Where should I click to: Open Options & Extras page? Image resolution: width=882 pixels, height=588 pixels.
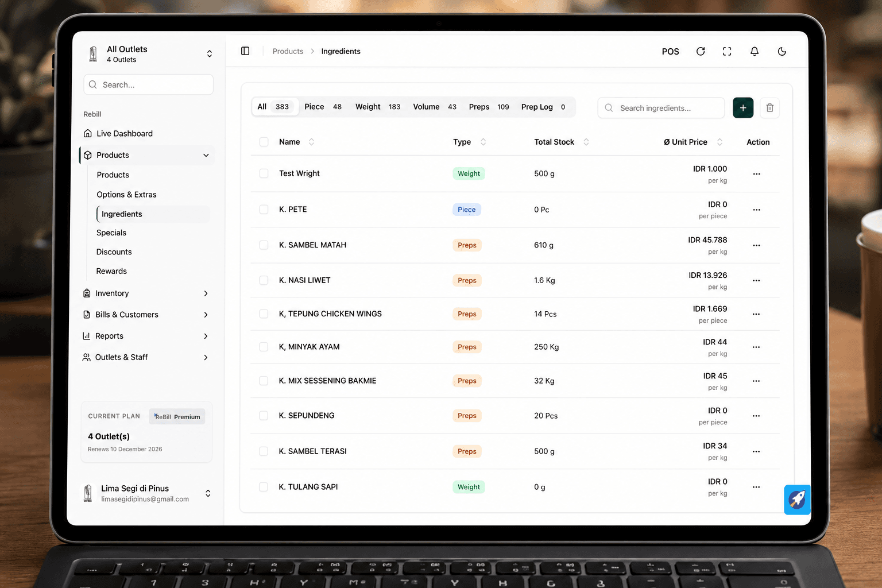126,195
